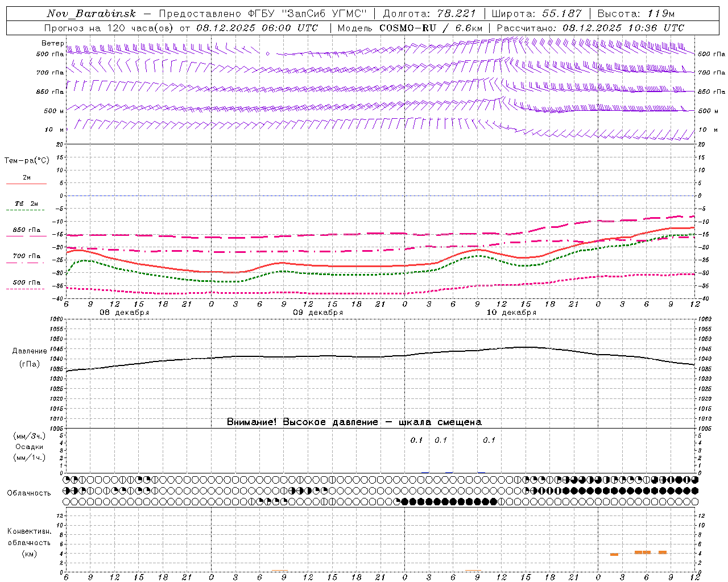728x582 pixels.
Task: Click the Nov_Barabinsk station title
Action: [x=92, y=14]
